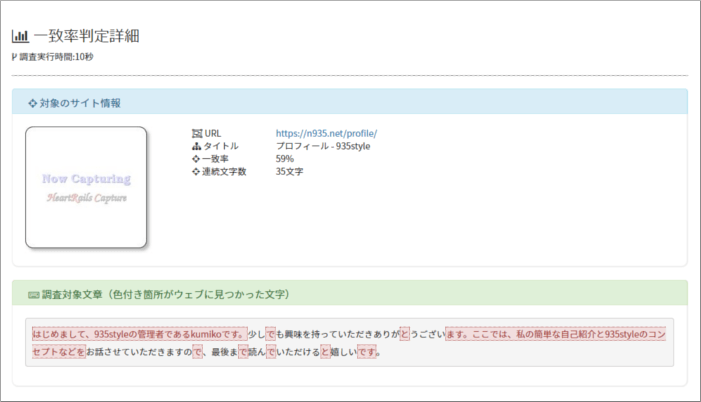Click the 連続文字数 label

click(224, 172)
